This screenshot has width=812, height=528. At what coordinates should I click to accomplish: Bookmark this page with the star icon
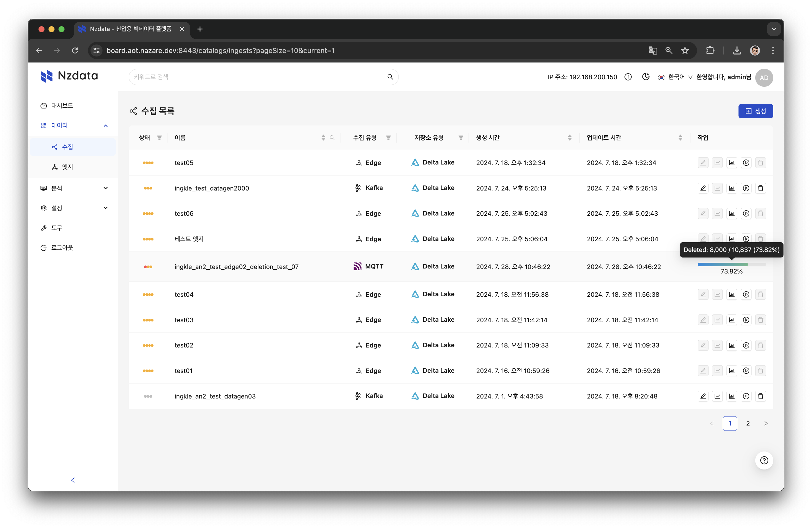coord(685,50)
